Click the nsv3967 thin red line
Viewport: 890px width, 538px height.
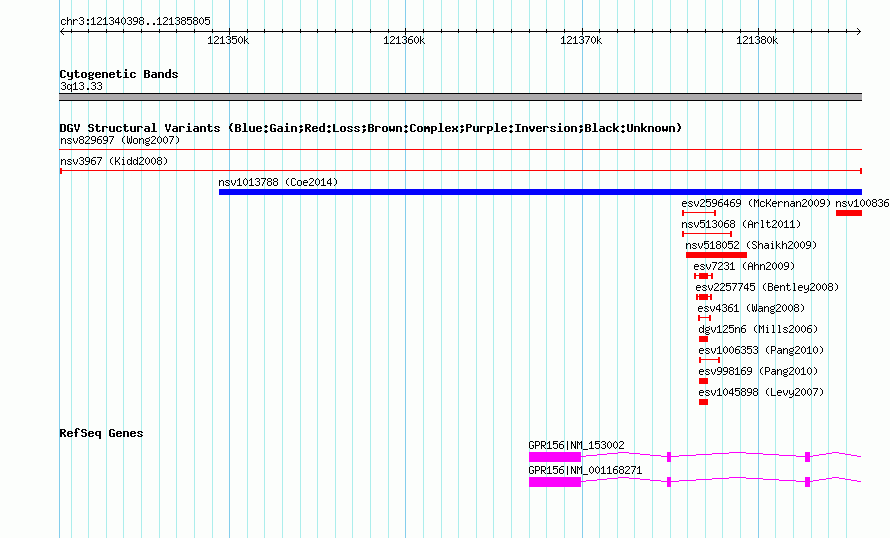[x=460, y=171]
